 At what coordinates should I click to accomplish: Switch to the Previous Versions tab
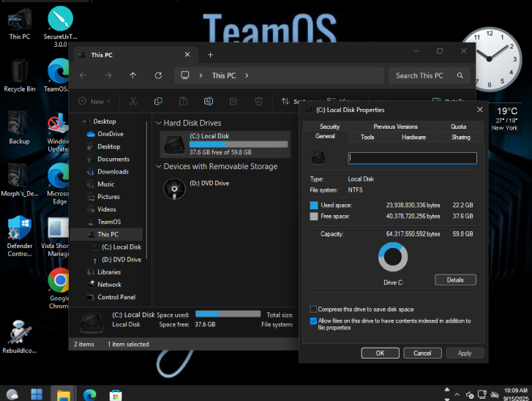coord(395,127)
